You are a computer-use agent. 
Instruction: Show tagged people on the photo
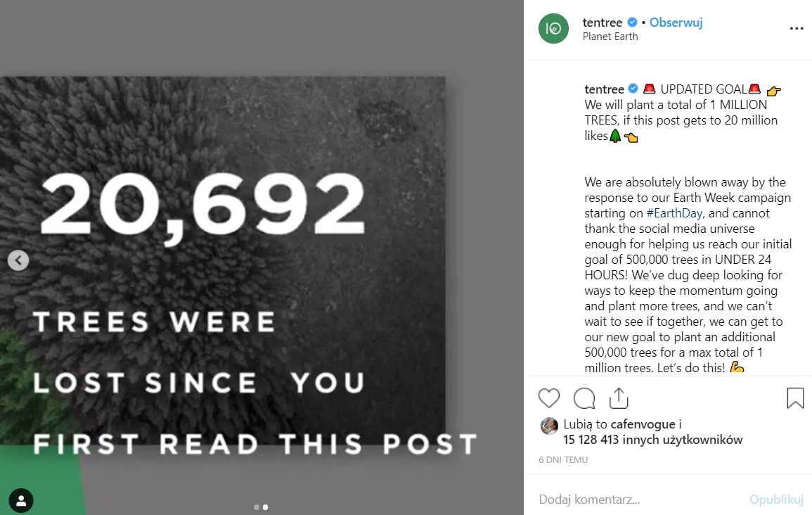[x=21, y=501]
